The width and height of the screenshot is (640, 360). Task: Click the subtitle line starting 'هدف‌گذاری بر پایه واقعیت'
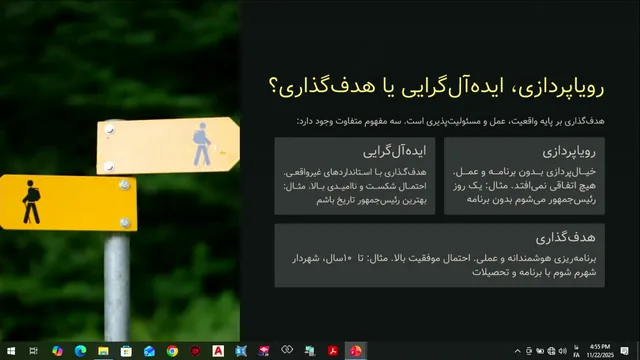[450, 122]
